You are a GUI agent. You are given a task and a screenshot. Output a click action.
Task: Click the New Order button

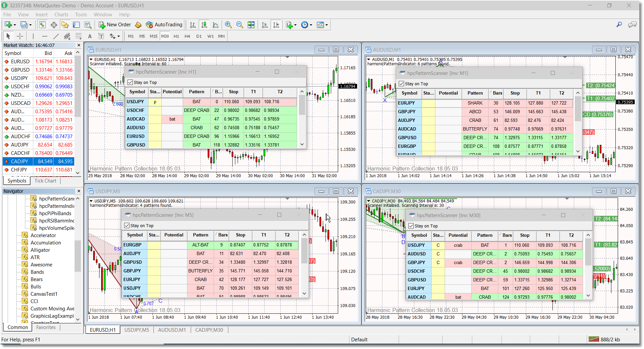click(x=115, y=25)
